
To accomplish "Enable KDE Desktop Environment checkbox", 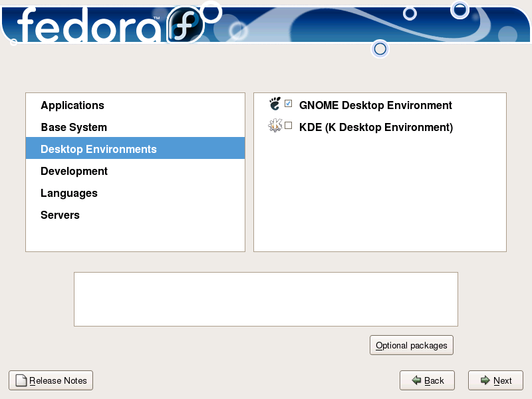I will pyautogui.click(x=289, y=126).
